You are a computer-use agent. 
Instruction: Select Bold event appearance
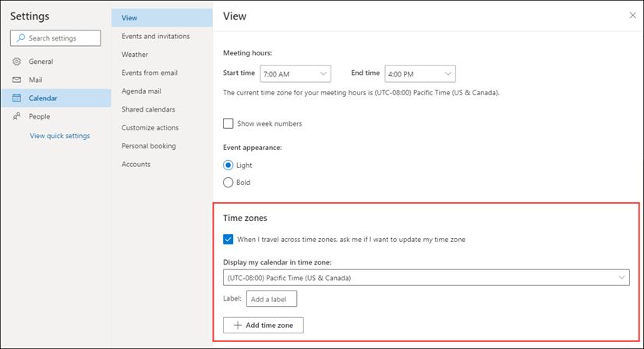click(x=228, y=182)
